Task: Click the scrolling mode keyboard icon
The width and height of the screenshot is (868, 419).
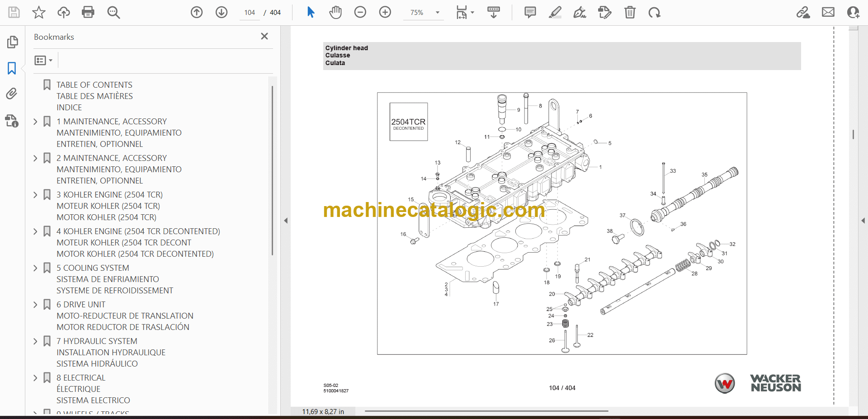Action: tap(494, 12)
